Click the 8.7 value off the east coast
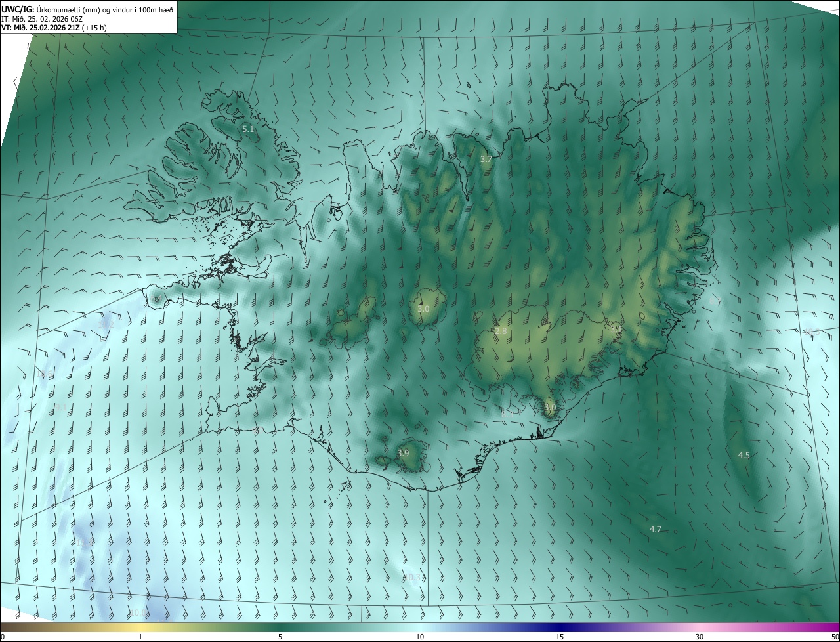Viewport: 840px width, 642px height. tap(715, 300)
